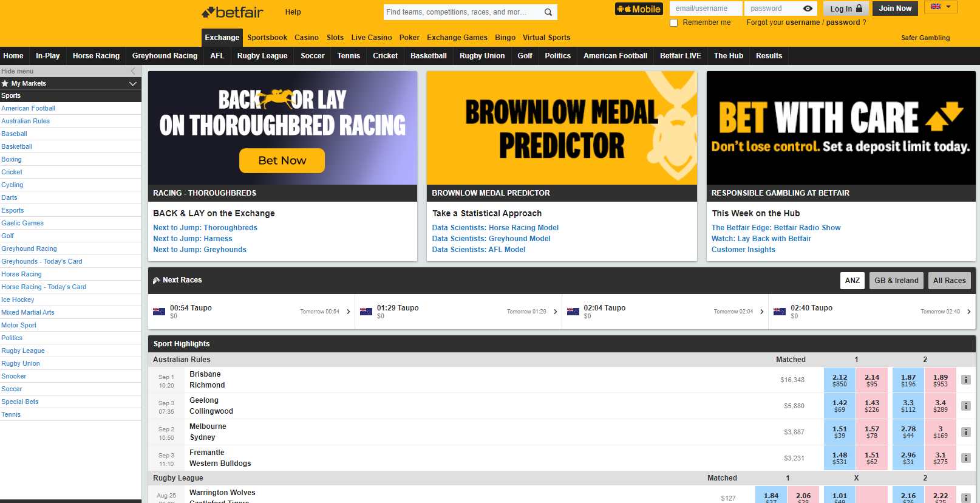The image size is (980, 503).
Task: Open 02:04 Taupo race arrow
Action: click(762, 312)
